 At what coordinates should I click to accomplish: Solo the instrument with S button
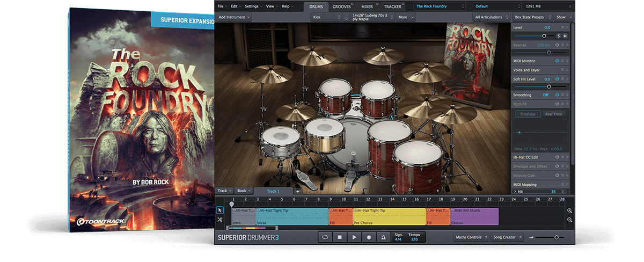558,35
